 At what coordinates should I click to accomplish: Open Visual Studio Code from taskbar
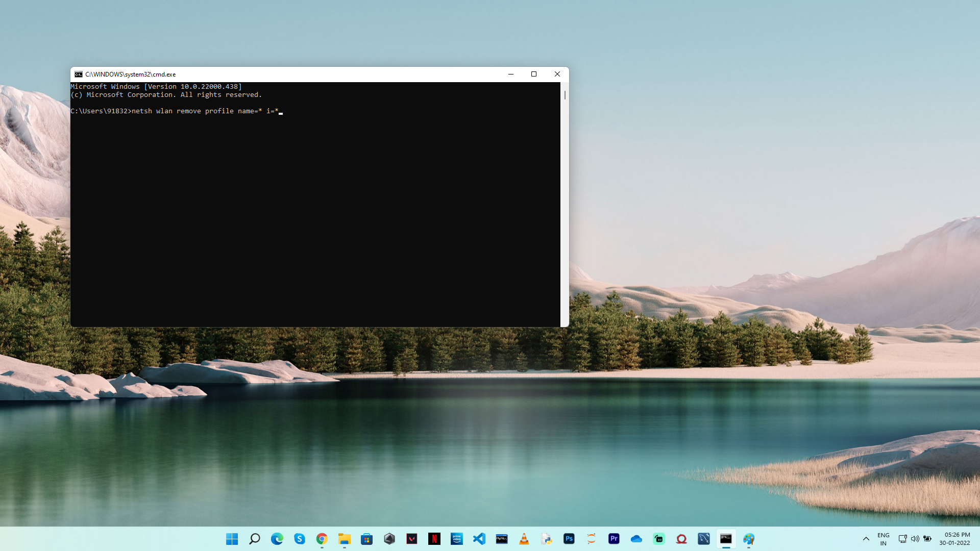click(479, 539)
